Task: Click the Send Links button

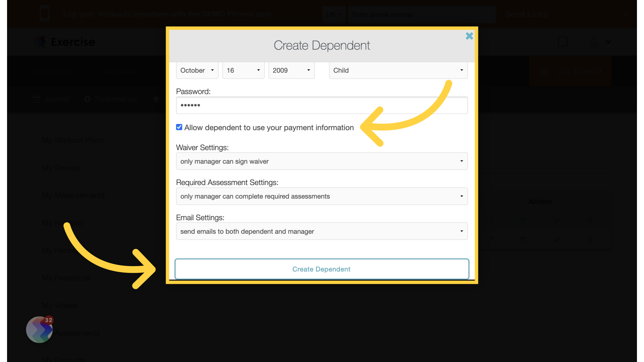Action: coord(526,14)
